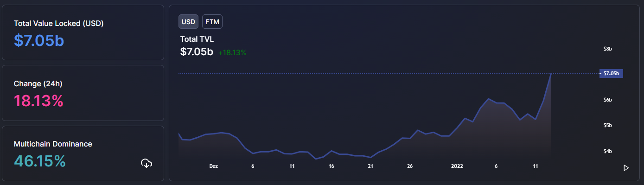Click the 16 x-axis date label
The width and height of the screenshot is (644, 185).
331,166
